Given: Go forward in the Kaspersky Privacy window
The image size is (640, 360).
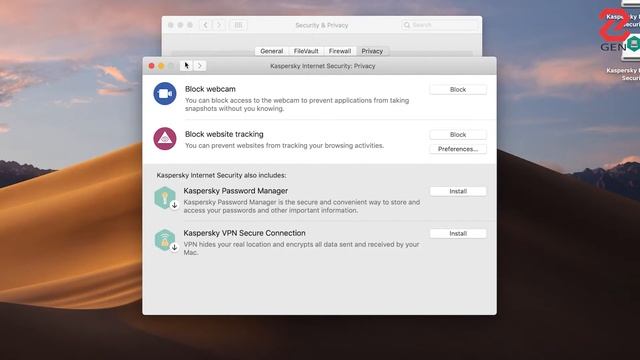Looking at the screenshot, I should pyautogui.click(x=200, y=66).
